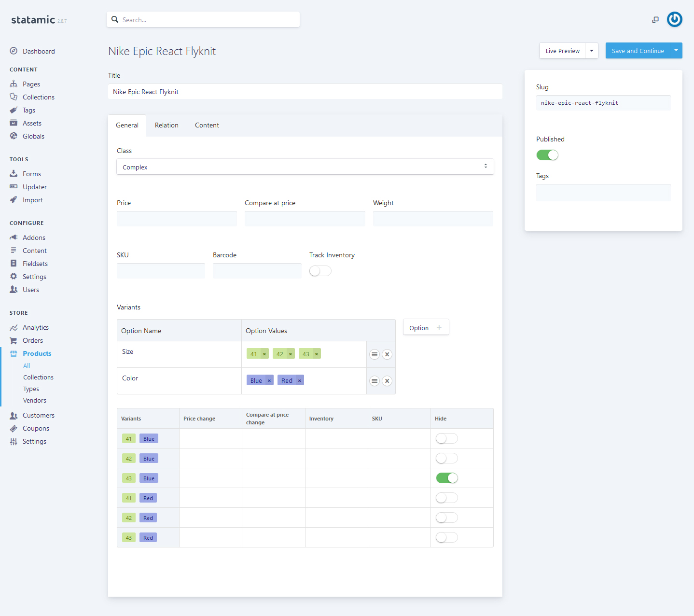Click the Live Preview button
Viewport: 694px width, 616px height.
[562, 51]
